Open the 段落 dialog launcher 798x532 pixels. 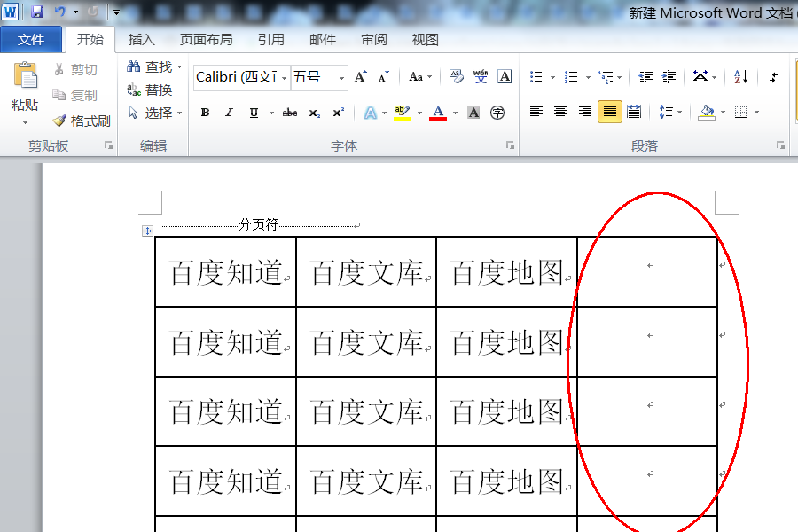point(780,145)
